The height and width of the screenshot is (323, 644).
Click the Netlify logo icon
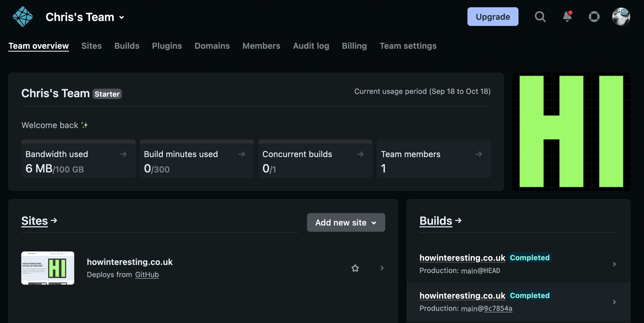click(23, 17)
